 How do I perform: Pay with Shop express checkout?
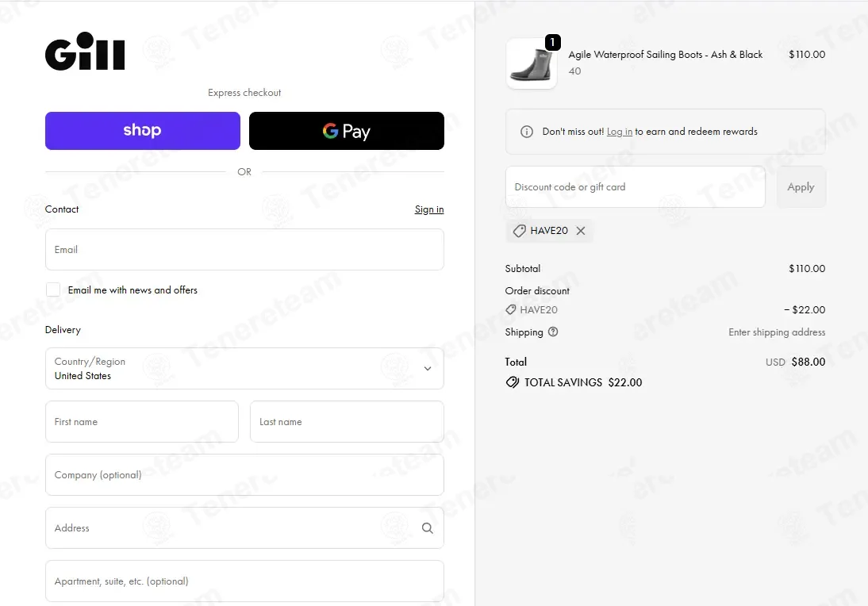tap(143, 131)
